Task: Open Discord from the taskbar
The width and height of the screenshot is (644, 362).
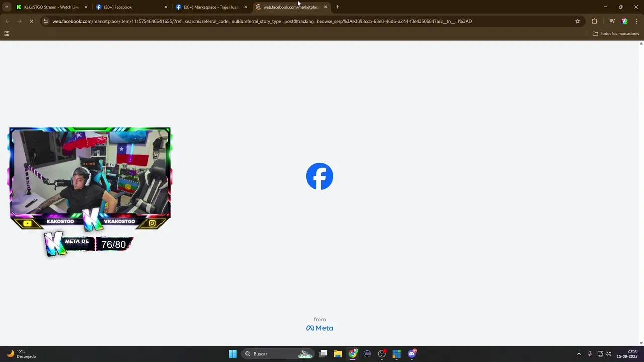Action: coord(412,354)
